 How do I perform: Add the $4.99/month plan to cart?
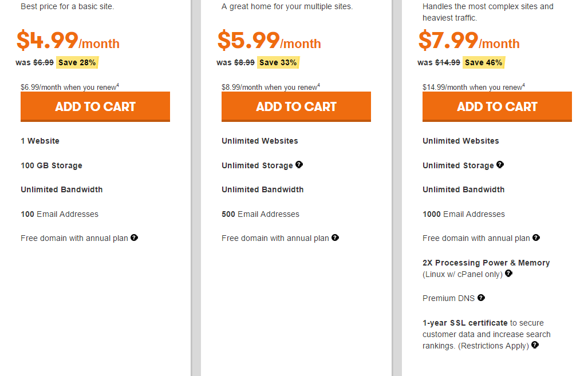(x=95, y=106)
